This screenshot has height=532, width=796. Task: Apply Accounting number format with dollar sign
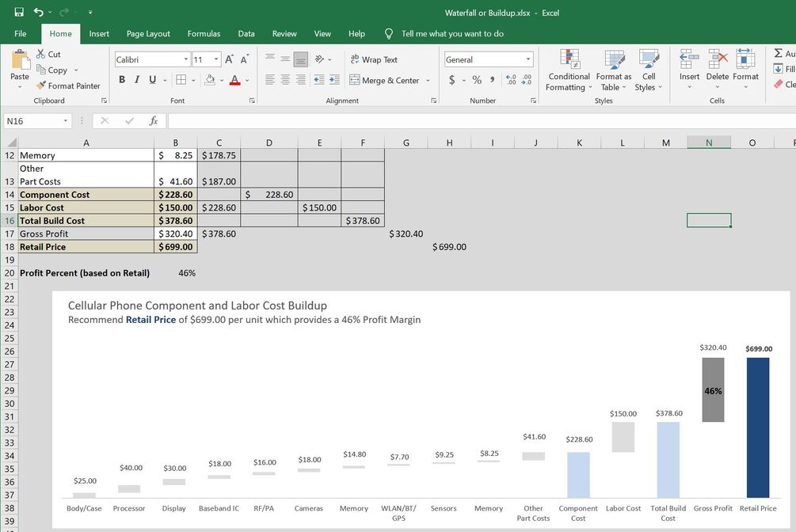(451, 80)
